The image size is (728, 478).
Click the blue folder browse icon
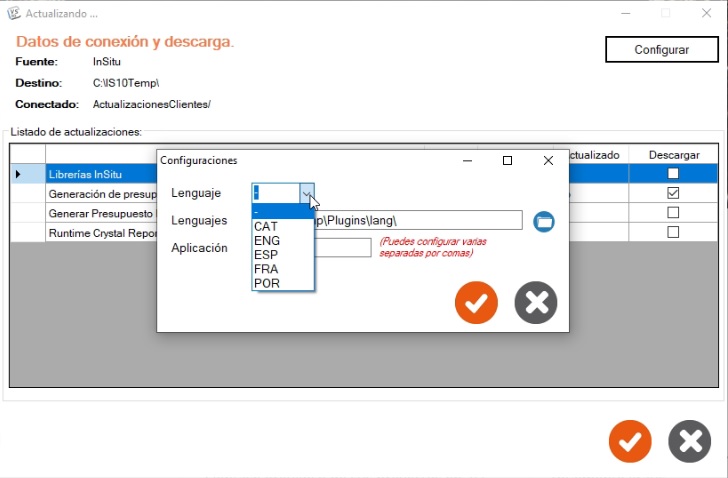point(544,221)
